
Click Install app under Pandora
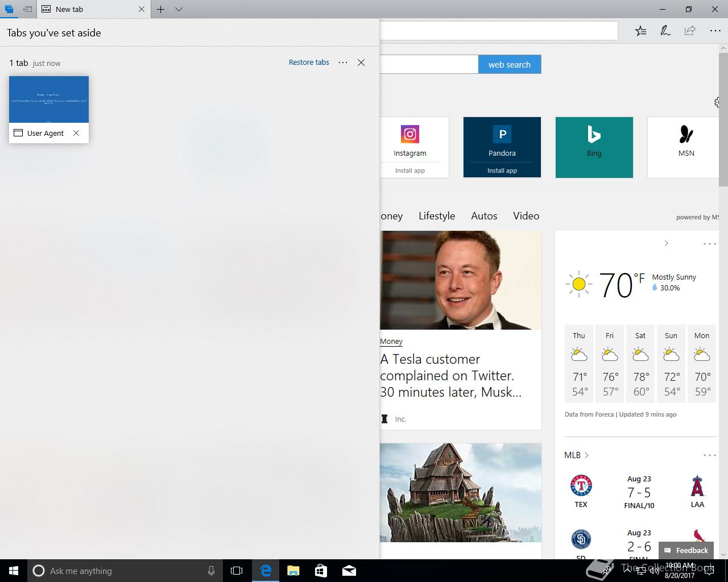(x=502, y=171)
